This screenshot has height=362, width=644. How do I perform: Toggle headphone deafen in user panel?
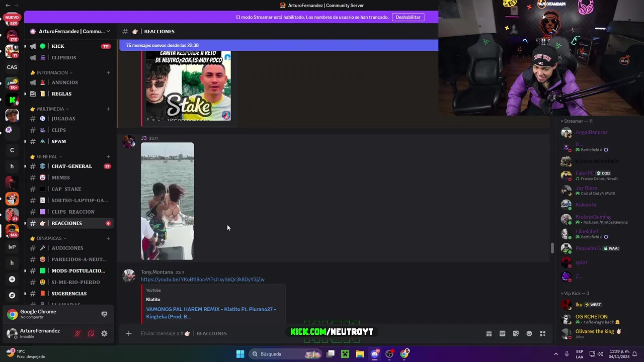click(91, 333)
